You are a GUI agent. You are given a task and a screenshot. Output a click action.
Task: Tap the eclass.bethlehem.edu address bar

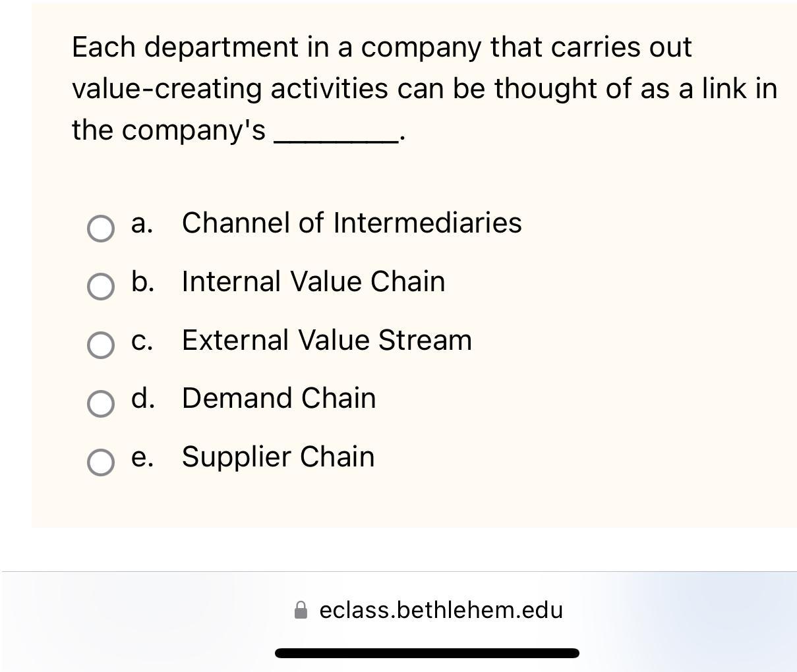440,610
